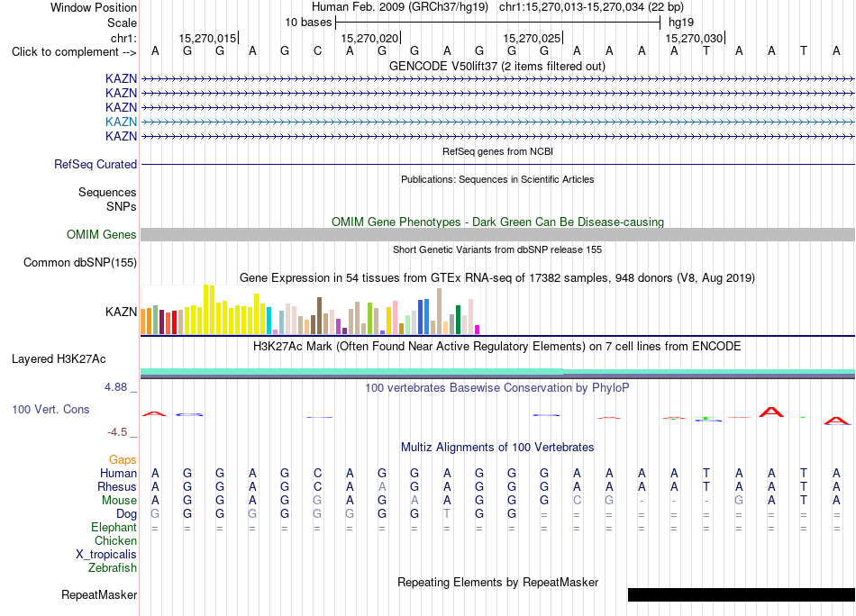856x616 pixels.
Task: Open 100 vertebrates Basewise Conservation title
Action: [x=497, y=388]
